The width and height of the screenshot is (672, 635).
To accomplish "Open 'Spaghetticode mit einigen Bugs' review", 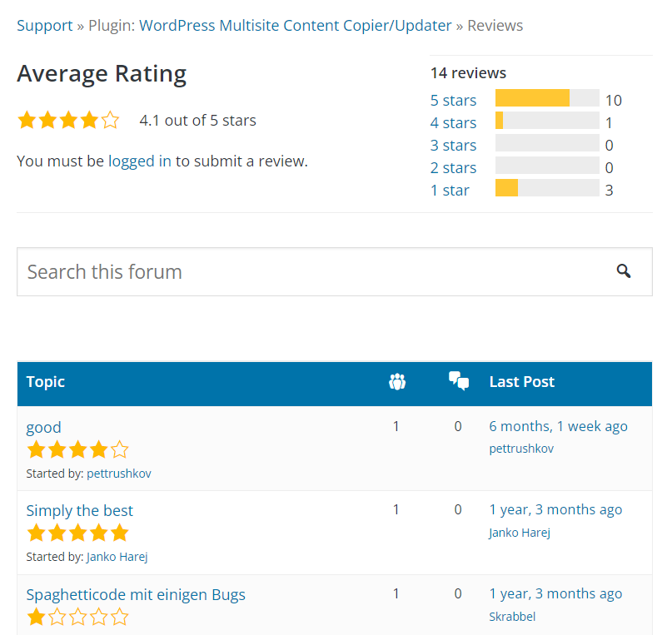I will [x=136, y=595].
